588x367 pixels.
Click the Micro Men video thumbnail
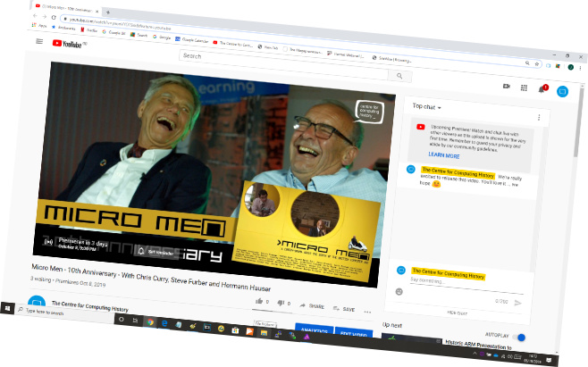pos(214,174)
